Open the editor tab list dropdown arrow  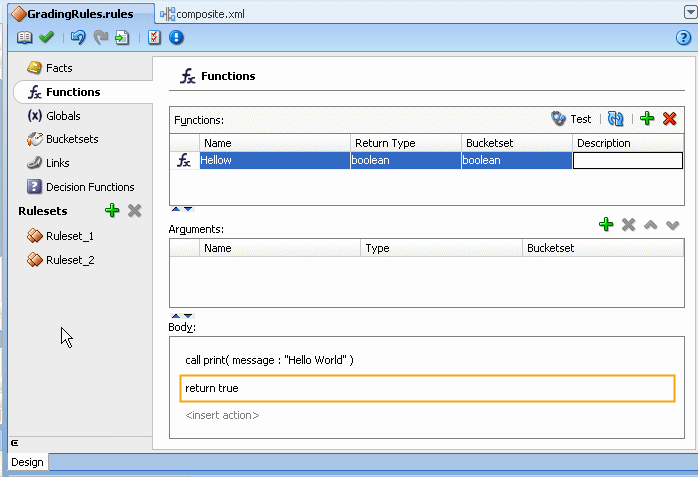click(690, 12)
